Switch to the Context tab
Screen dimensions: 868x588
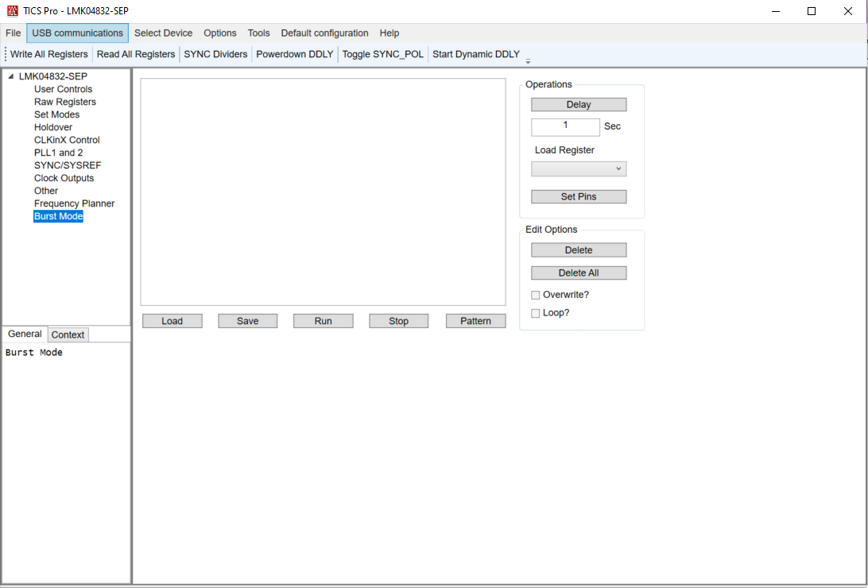click(x=68, y=334)
